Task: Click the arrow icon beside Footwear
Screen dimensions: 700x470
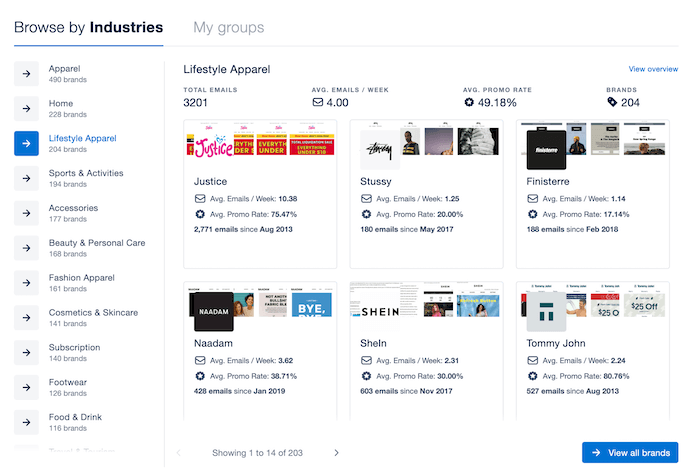Action: pos(26,387)
